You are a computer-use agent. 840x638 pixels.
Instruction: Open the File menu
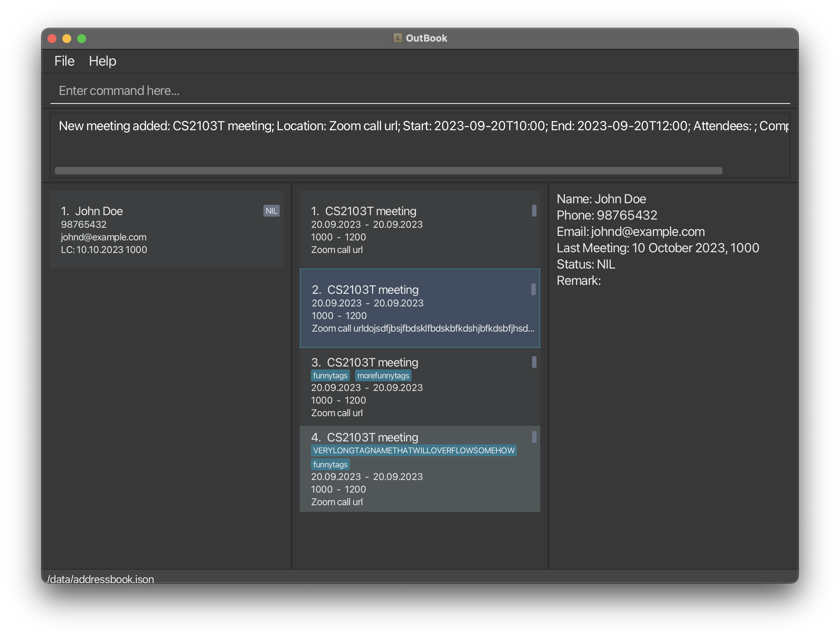64,61
